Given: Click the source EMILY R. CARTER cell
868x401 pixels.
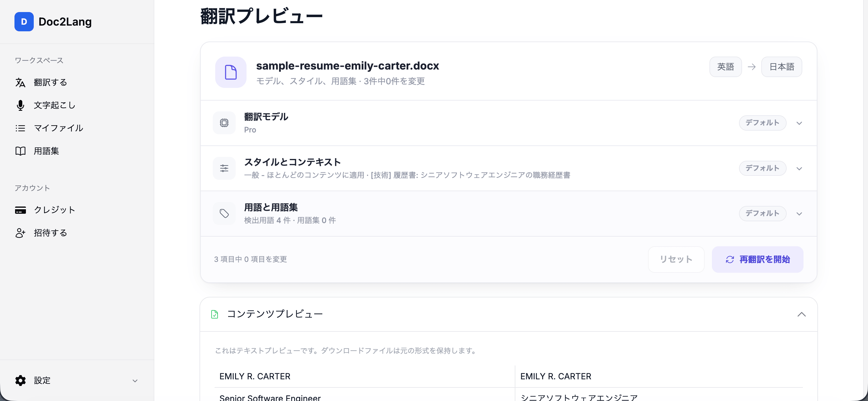Looking at the screenshot, I should pyautogui.click(x=365, y=376).
